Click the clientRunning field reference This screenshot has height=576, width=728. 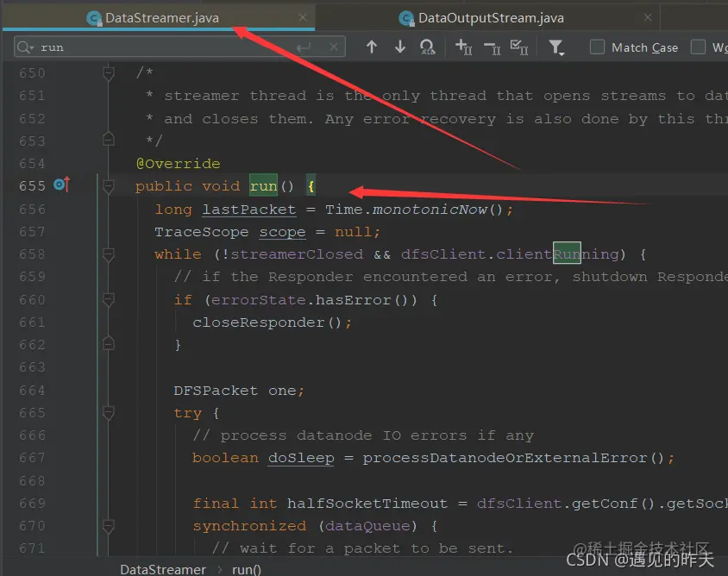click(557, 254)
